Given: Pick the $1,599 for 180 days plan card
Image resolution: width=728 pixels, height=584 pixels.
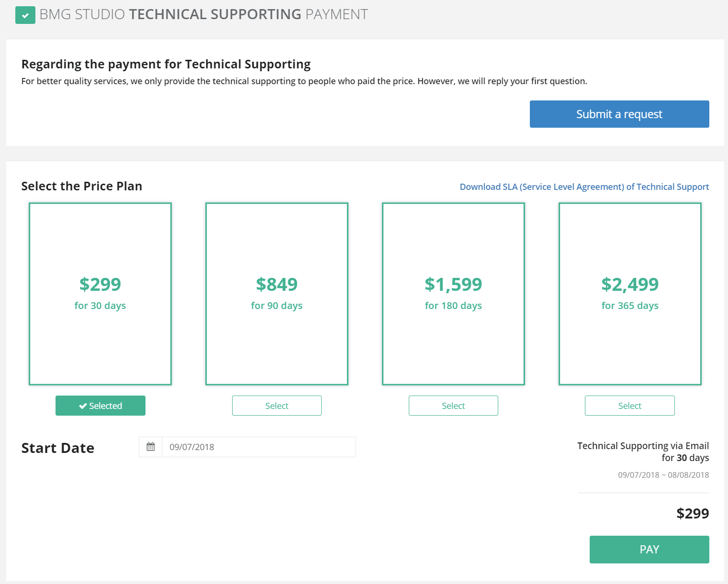Looking at the screenshot, I should tap(453, 294).
